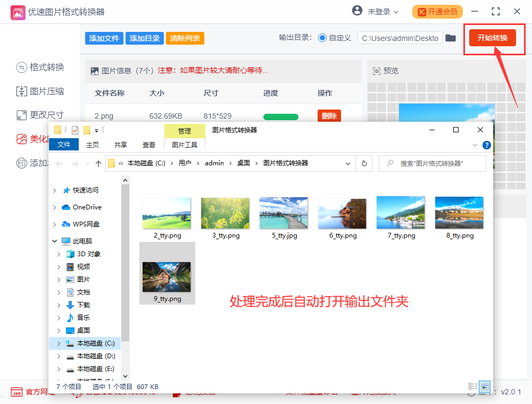Expand the 快速访问 tree node
Screen dimensions: 532x404
point(55,190)
